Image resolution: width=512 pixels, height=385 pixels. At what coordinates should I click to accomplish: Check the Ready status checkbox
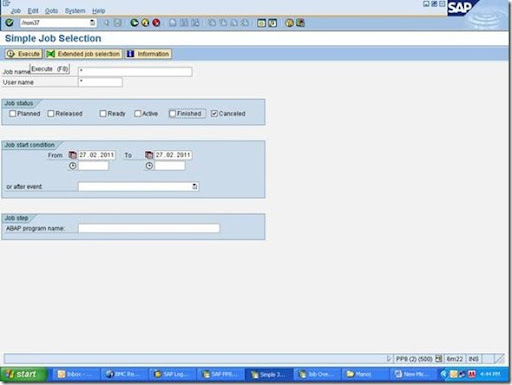click(x=103, y=114)
